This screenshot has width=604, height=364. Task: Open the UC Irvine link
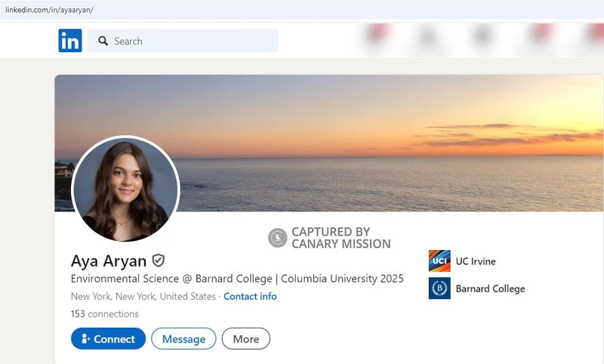tap(476, 261)
